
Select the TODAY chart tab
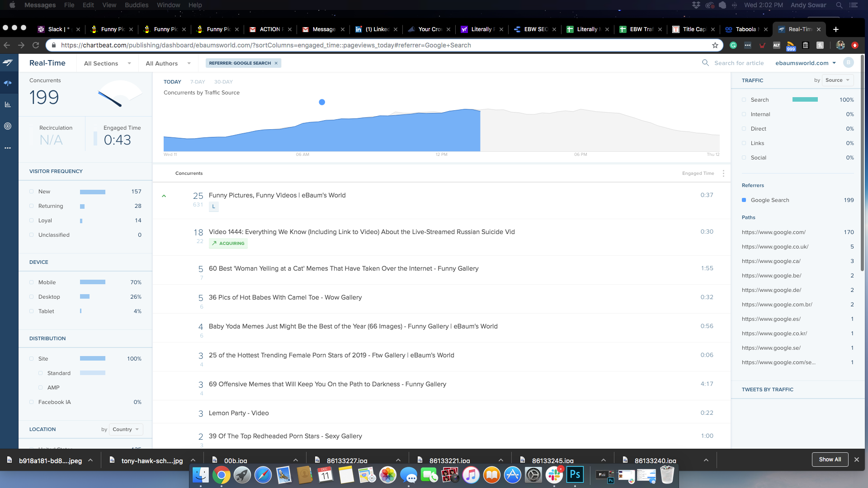pyautogui.click(x=172, y=82)
